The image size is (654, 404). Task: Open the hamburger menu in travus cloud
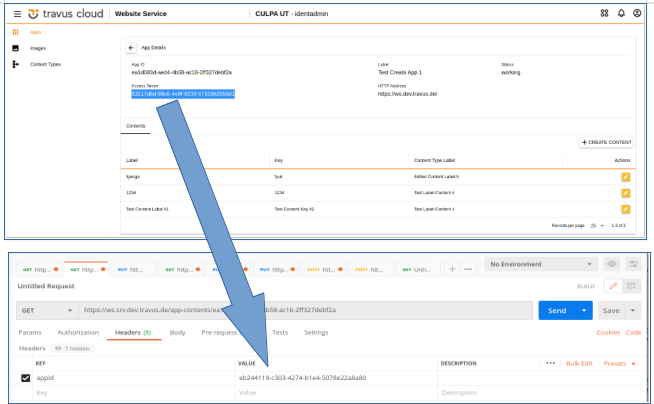(17, 14)
